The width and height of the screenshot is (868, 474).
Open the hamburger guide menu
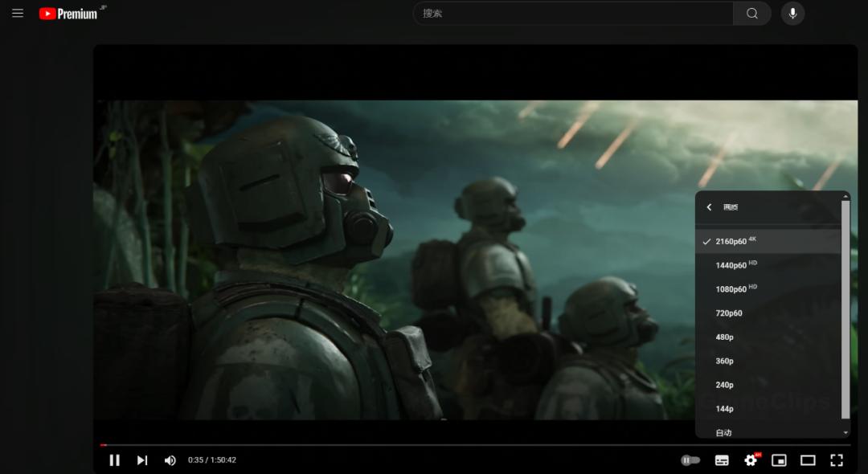tap(18, 14)
